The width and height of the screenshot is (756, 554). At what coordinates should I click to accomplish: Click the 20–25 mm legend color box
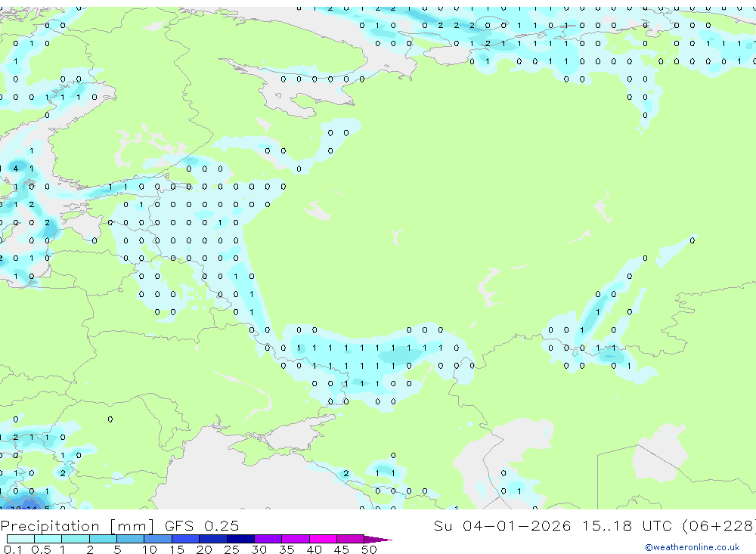pos(213,539)
